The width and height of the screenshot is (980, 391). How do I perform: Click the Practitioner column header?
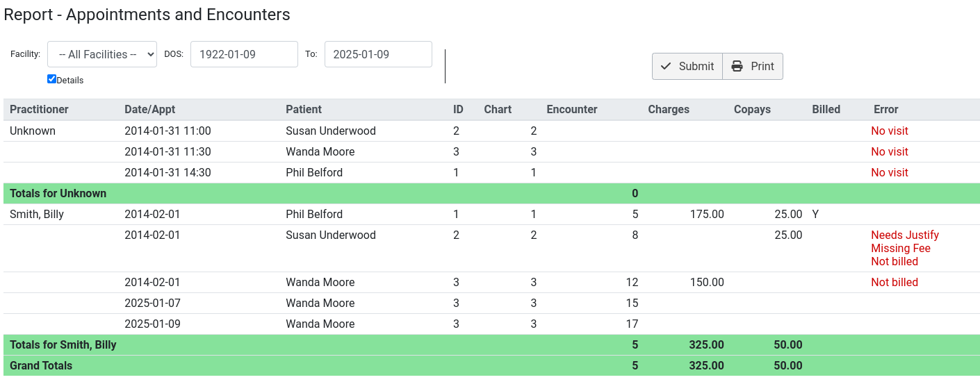(39, 109)
